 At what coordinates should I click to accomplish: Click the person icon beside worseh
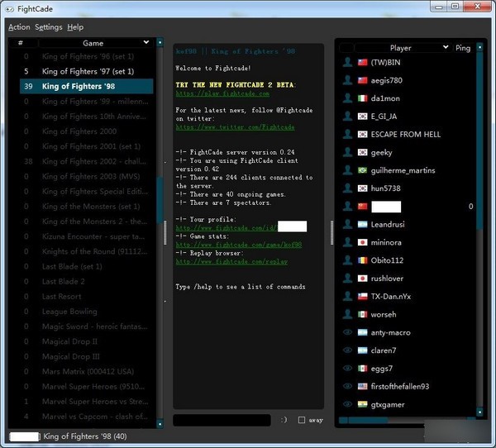347,315
